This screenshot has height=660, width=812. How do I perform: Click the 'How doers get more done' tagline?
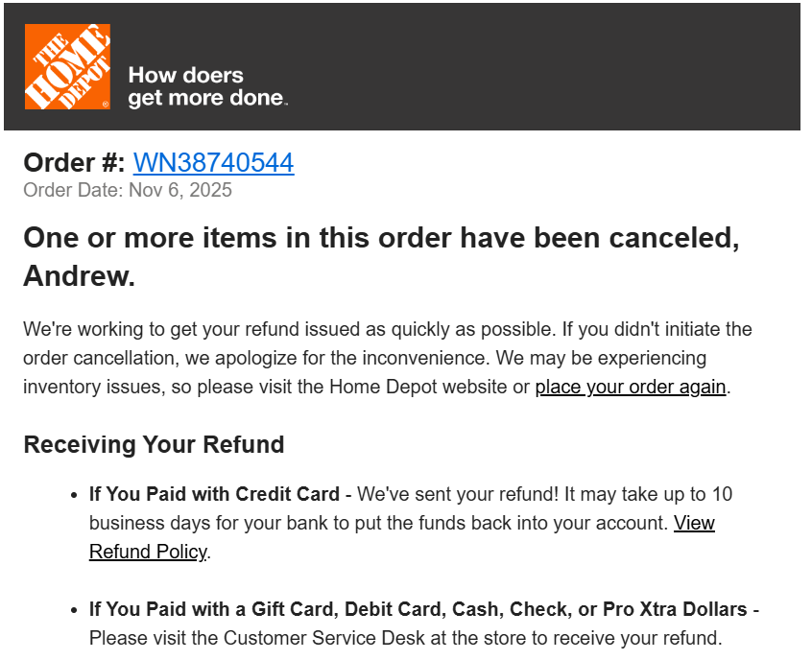click(x=206, y=86)
